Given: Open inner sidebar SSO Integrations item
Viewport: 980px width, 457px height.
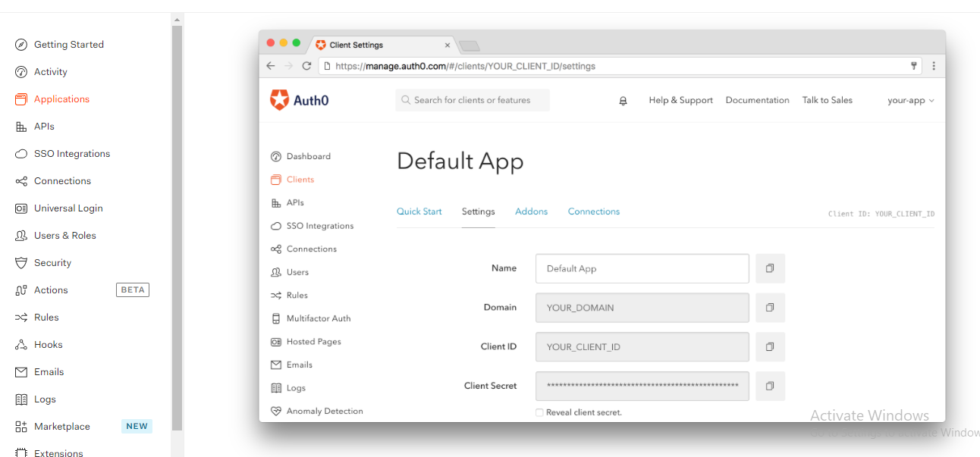Looking at the screenshot, I should [x=313, y=226].
